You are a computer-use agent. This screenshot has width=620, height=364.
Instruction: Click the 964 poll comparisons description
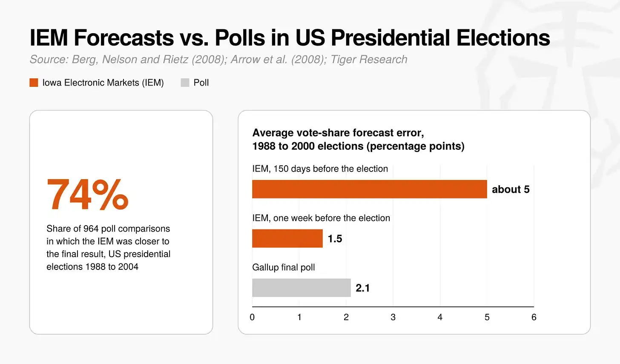109,248
